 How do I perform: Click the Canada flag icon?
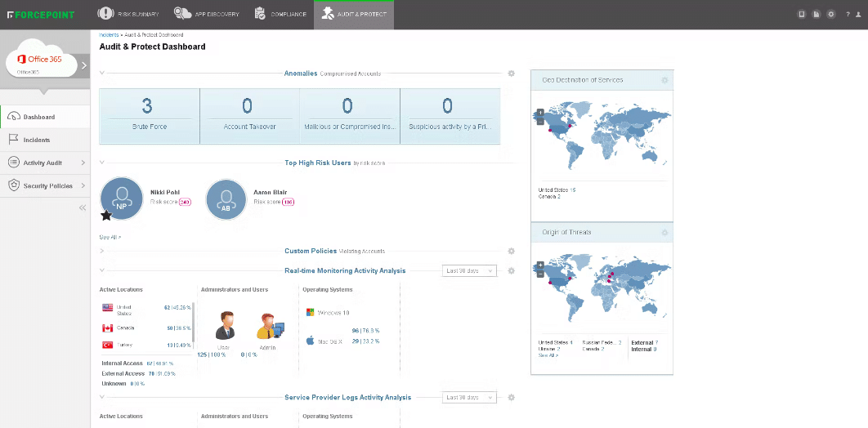(x=107, y=328)
